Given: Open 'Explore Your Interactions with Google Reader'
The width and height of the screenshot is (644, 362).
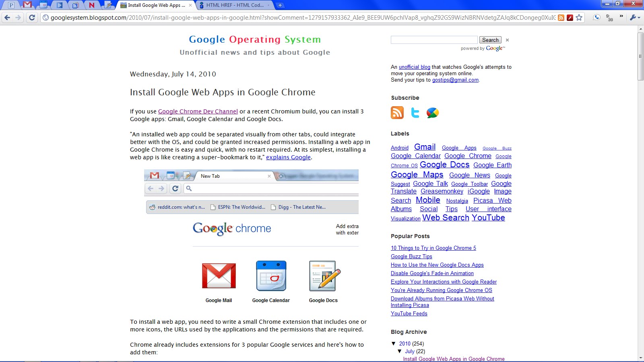Looking at the screenshot, I should (x=444, y=282).
